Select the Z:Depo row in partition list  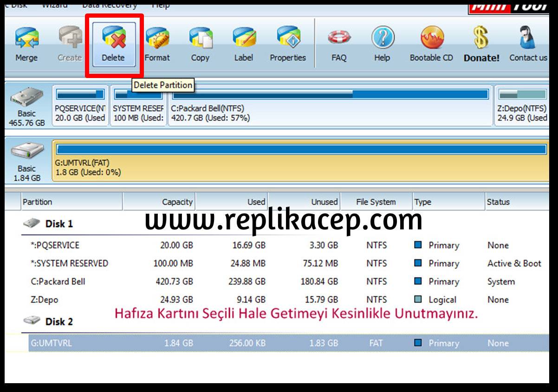pyautogui.click(x=45, y=300)
